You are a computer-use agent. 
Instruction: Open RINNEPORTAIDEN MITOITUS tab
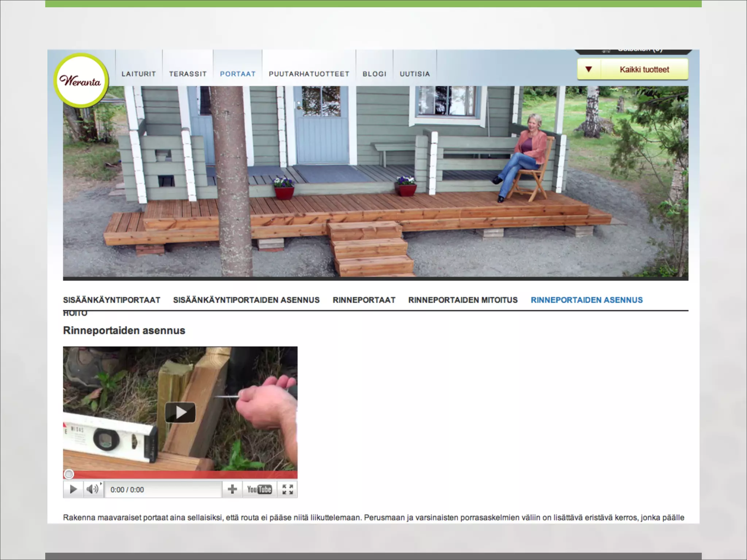[463, 300]
